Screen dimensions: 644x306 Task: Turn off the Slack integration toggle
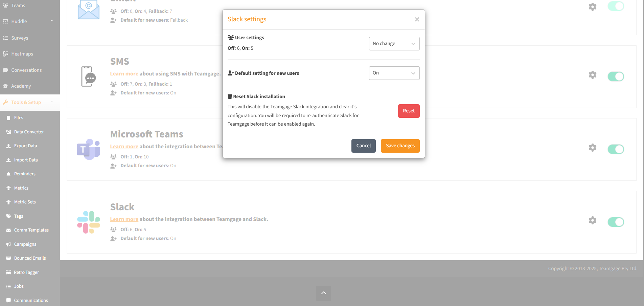(616, 222)
